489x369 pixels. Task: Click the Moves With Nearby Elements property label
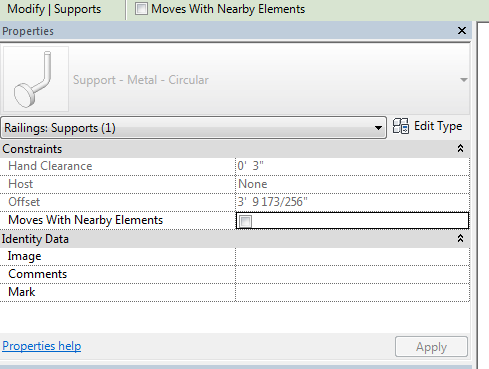pos(85,220)
